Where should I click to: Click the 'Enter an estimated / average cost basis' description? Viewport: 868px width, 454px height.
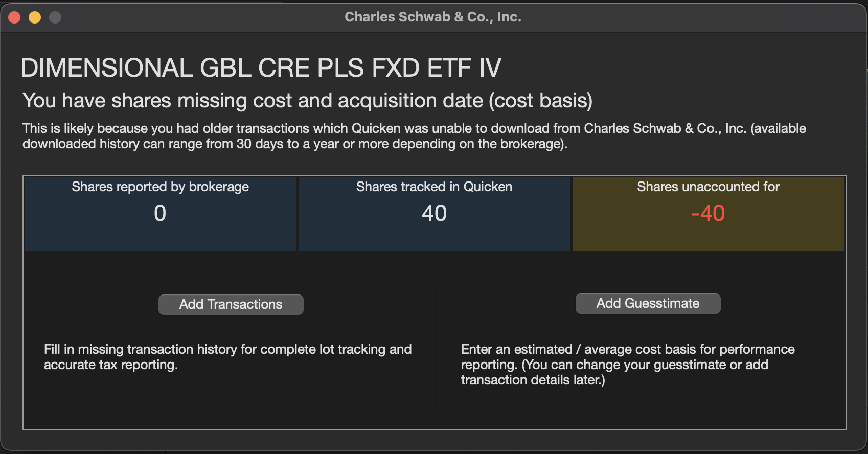(628, 365)
